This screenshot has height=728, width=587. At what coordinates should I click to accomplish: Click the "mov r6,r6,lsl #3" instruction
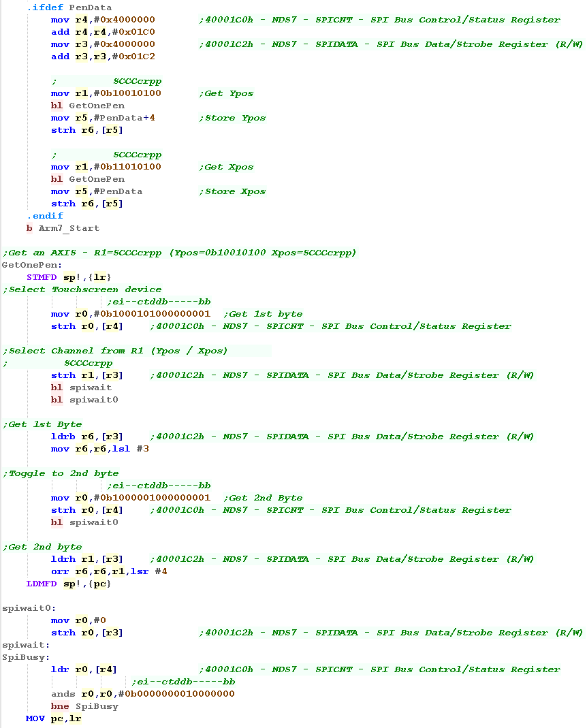tap(100, 449)
